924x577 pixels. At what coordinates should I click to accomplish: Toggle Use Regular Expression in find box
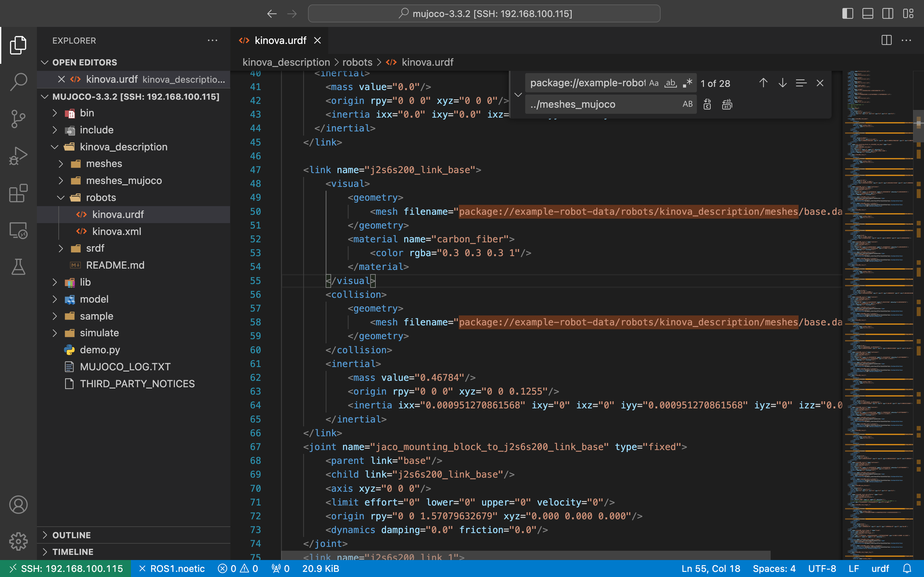[688, 83]
